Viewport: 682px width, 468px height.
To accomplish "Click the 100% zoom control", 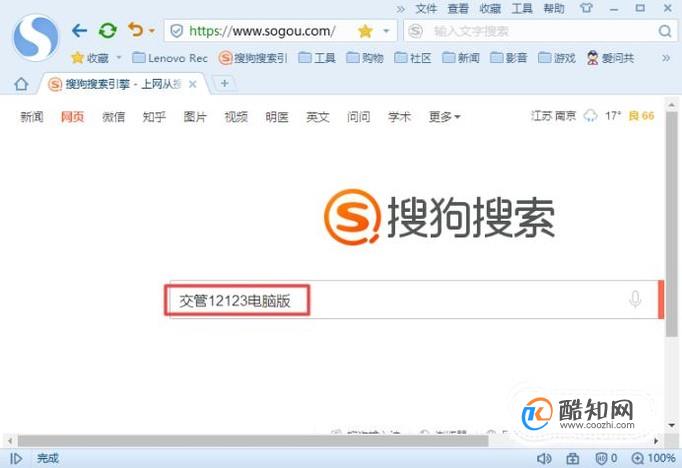I will (x=654, y=458).
